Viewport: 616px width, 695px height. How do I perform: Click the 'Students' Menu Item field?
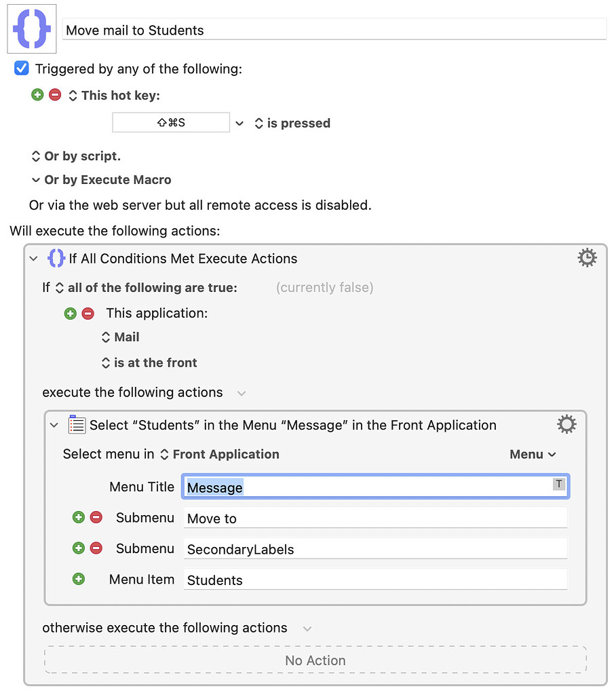[375, 580]
